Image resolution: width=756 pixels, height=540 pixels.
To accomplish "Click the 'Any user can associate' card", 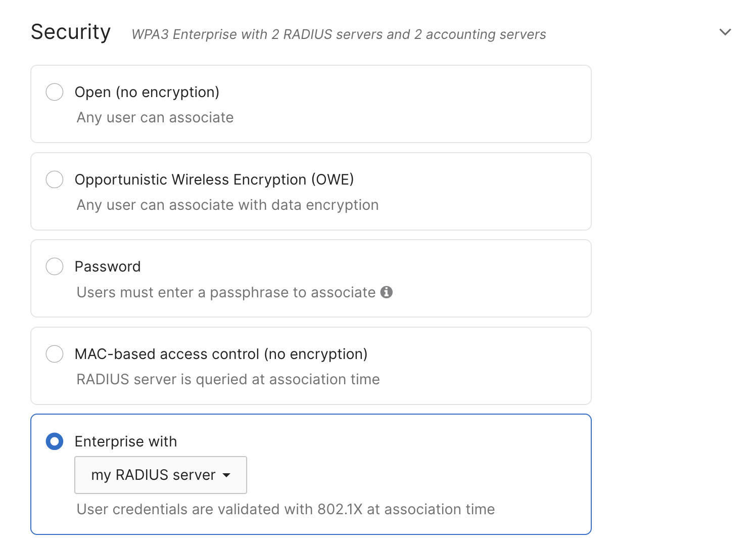I will [311, 104].
